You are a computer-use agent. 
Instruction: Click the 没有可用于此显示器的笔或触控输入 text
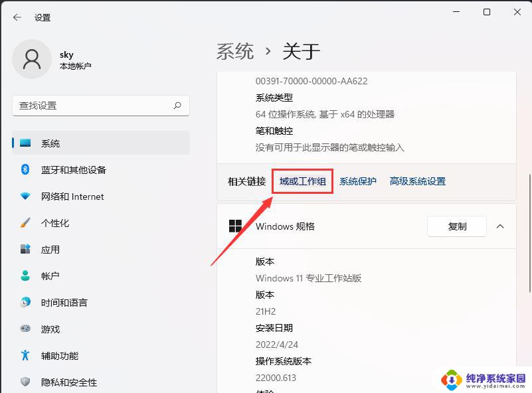pyautogui.click(x=330, y=147)
